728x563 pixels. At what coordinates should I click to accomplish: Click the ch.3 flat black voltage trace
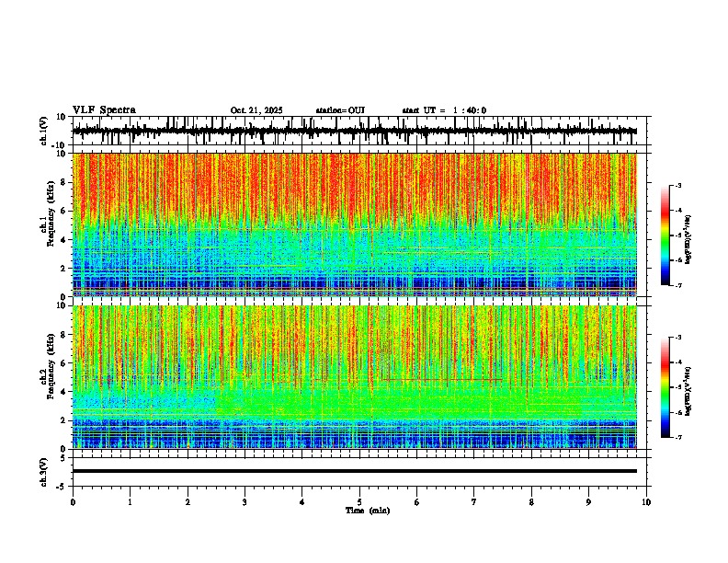(x=354, y=471)
